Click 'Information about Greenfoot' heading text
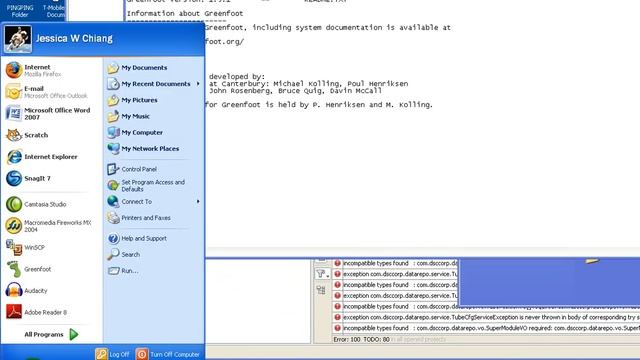 pos(185,13)
